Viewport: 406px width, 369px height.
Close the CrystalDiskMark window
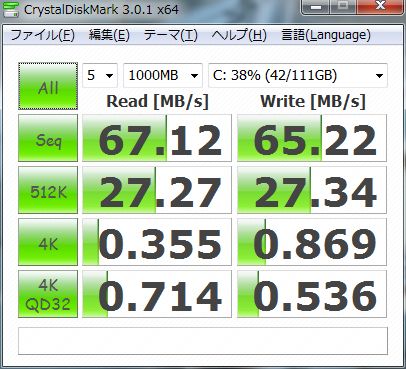click(380, 7)
